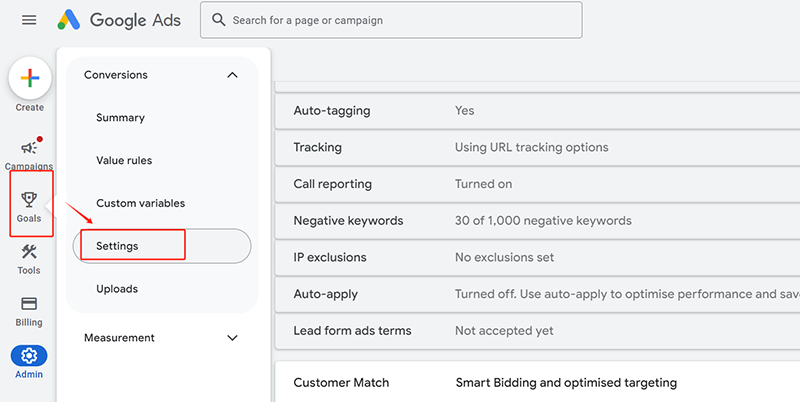This screenshot has height=402, width=800.
Task: Open Admin via the gear icon
Action: [29, 355]
